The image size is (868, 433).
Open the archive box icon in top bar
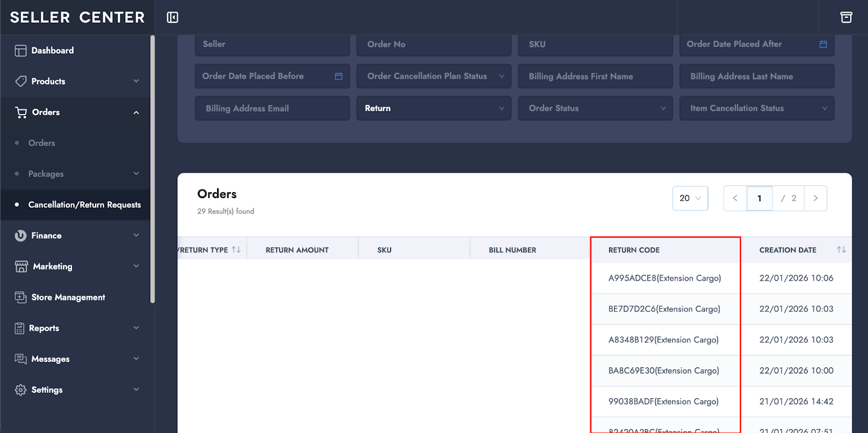click(846, 17)
